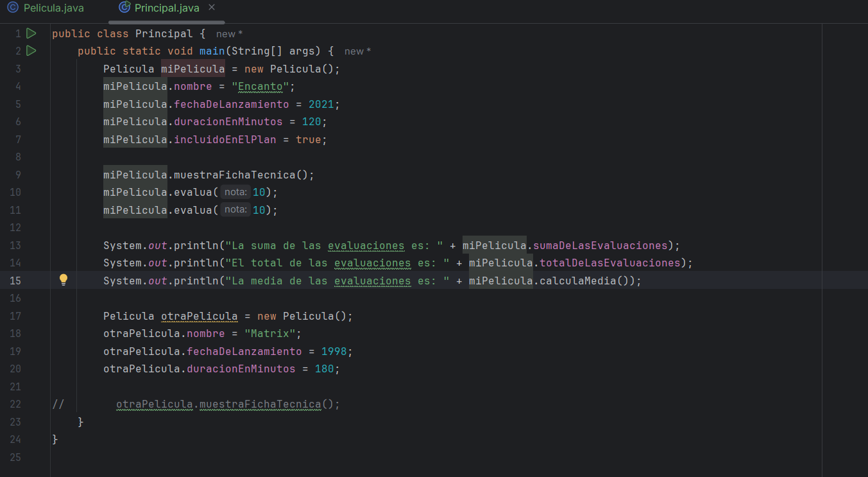
Task: Click the Principal.java class file icon
Action: click(x=125, y=8)
